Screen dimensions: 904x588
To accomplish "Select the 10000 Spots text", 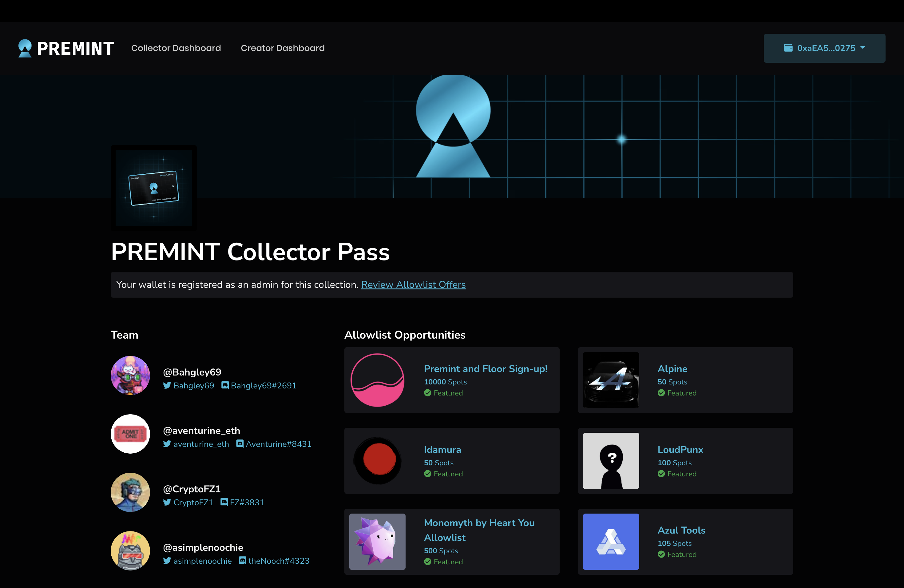I will click(x=445, y=382).
